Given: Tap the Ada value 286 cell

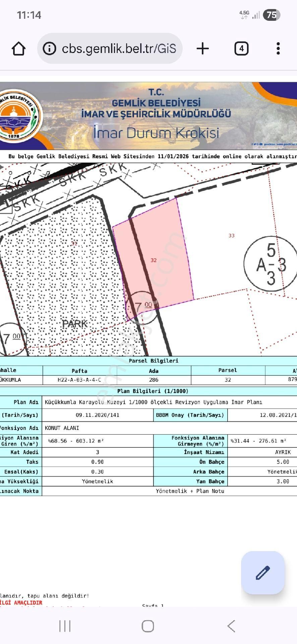Looking at the screenshot, I should tap(154, 380).
